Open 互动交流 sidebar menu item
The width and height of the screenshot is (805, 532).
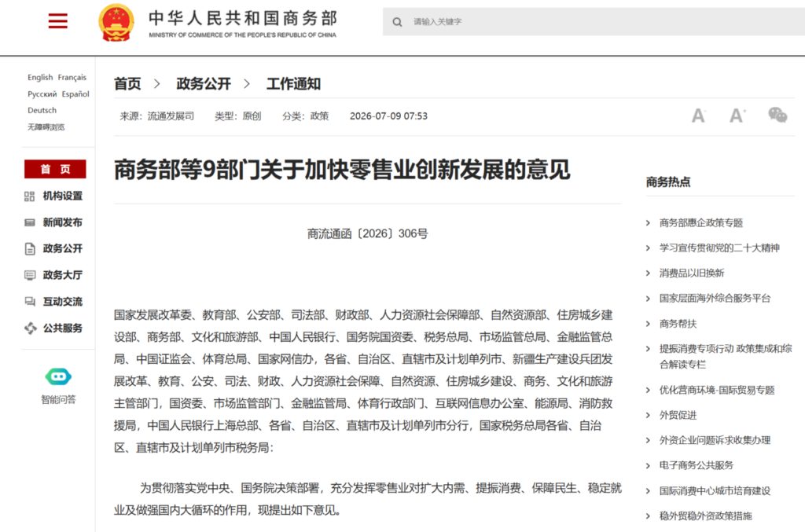pos(62,302)
